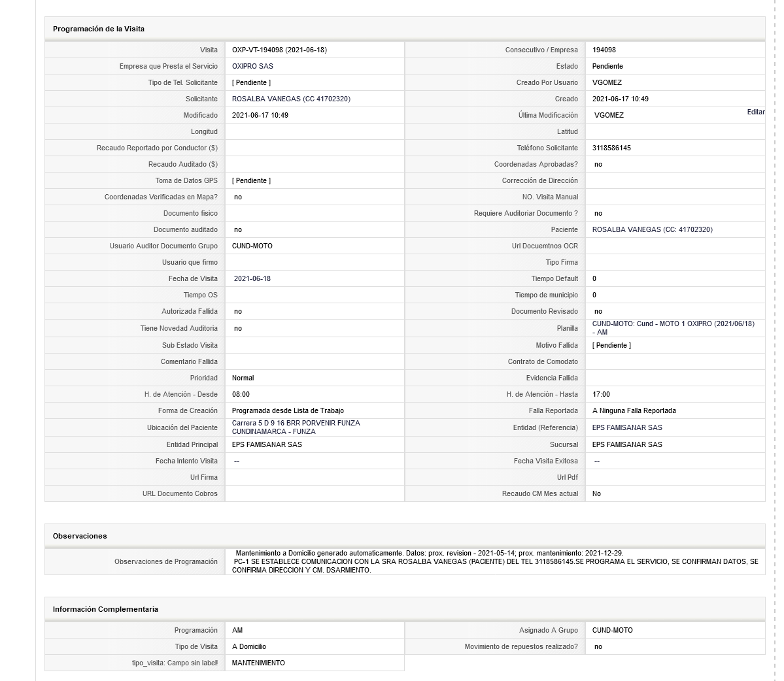Open the CUND-MOTO planilla link

click(673, 328)
